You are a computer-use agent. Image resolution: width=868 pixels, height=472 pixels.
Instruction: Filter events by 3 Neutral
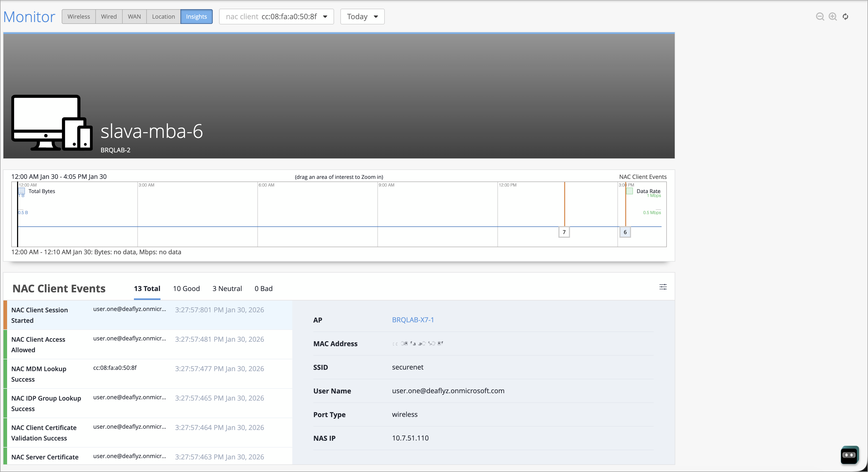(227, 289)
